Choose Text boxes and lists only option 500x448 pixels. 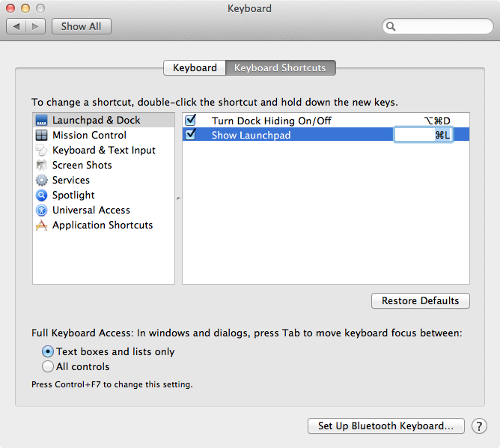pos(48,351)
